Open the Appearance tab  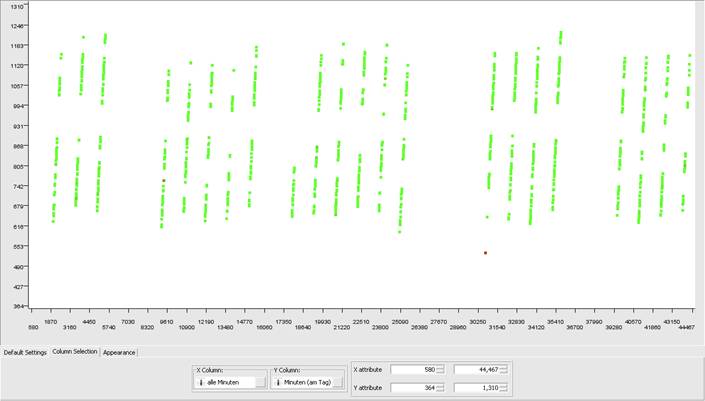(x=119, y=352)
